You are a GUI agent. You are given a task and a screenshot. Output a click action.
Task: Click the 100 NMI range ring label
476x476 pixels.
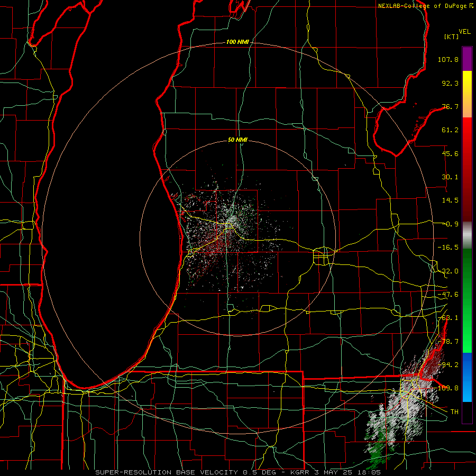(237, 42)
